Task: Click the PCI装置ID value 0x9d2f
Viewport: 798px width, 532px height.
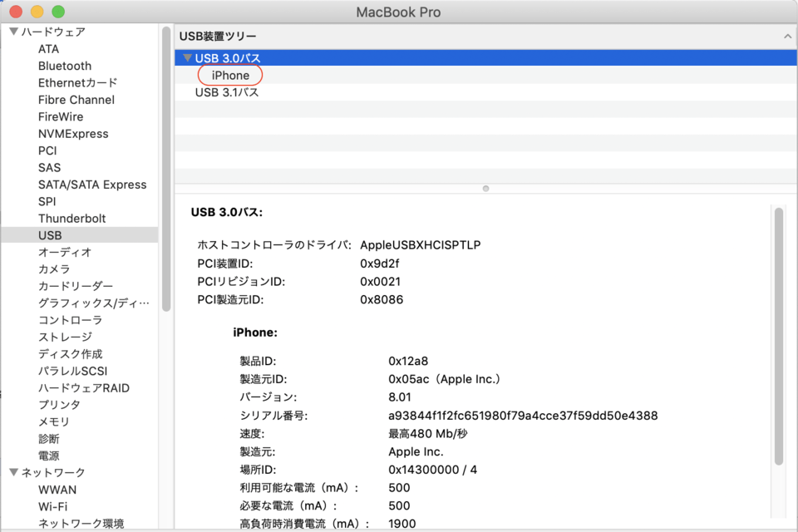Action: pyautogui.click(x=380, y=264)
